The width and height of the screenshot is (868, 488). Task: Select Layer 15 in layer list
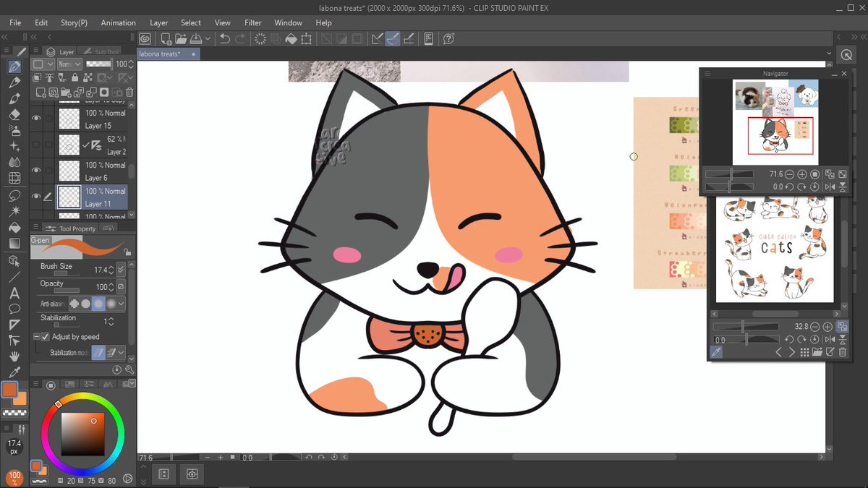[92, 119]
